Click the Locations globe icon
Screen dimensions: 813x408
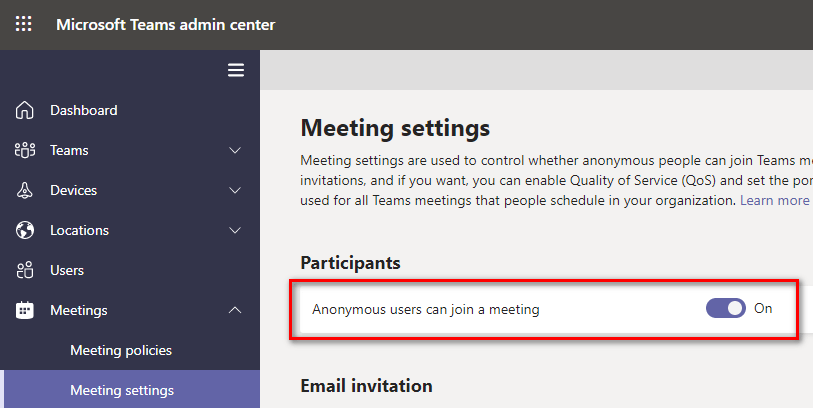(x=25, y=230)
